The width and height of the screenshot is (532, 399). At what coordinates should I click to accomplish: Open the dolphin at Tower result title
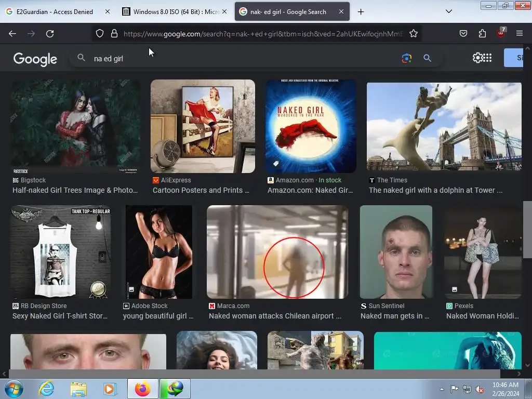tap(436, 190)
